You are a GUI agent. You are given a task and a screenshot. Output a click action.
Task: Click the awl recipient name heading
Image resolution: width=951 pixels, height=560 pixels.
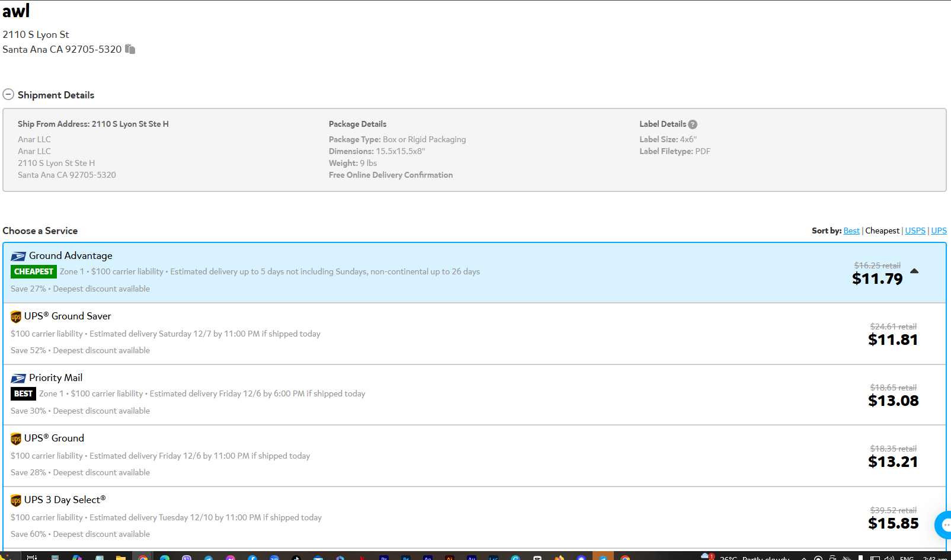click(15, 11)
